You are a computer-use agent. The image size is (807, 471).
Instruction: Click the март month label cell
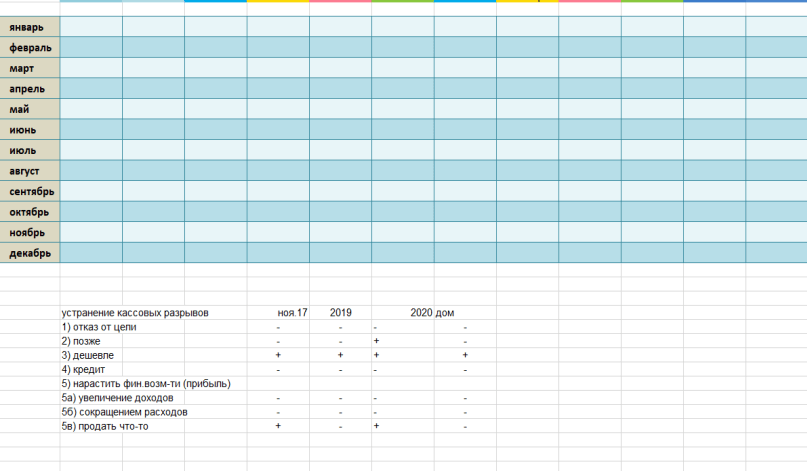(30, 68)
